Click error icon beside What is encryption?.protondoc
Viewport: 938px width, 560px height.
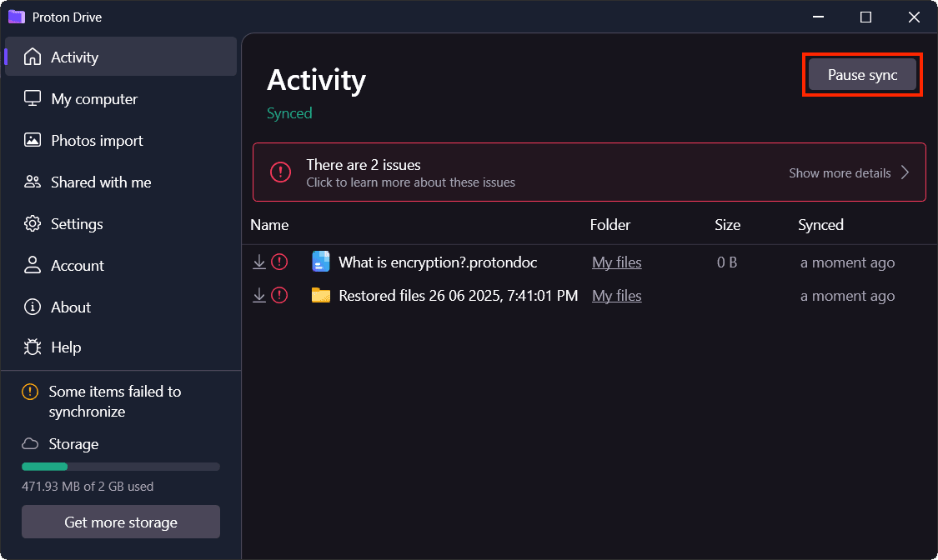279,262
